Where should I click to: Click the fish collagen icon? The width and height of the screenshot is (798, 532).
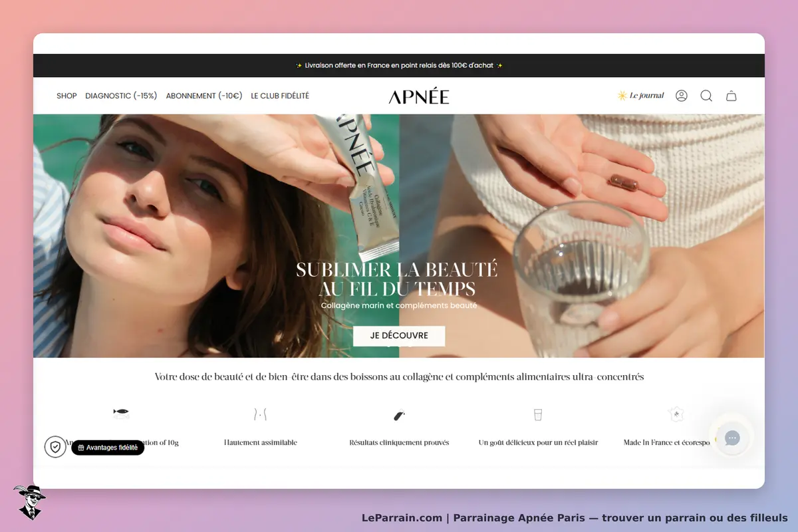pos(120,413)
